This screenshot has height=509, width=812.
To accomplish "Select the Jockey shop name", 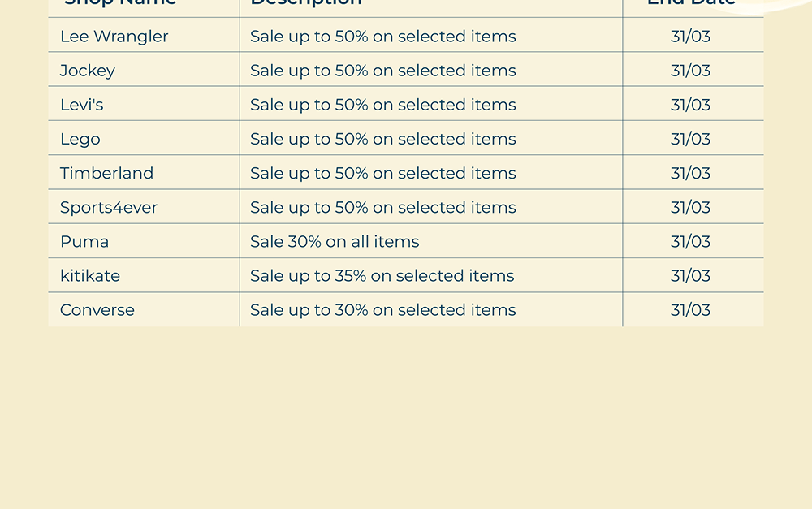I will (x=88, y=71).
